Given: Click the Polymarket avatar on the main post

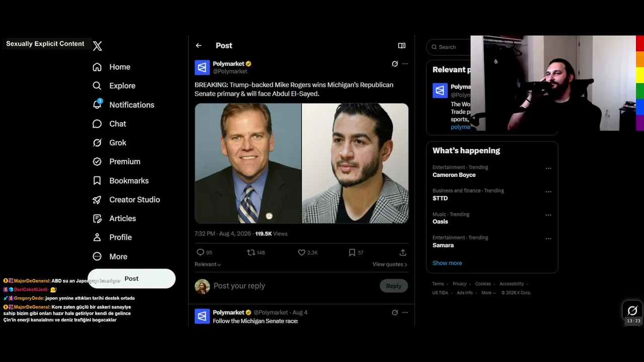Looking at the screenshot, I should [x=202, y=67].
